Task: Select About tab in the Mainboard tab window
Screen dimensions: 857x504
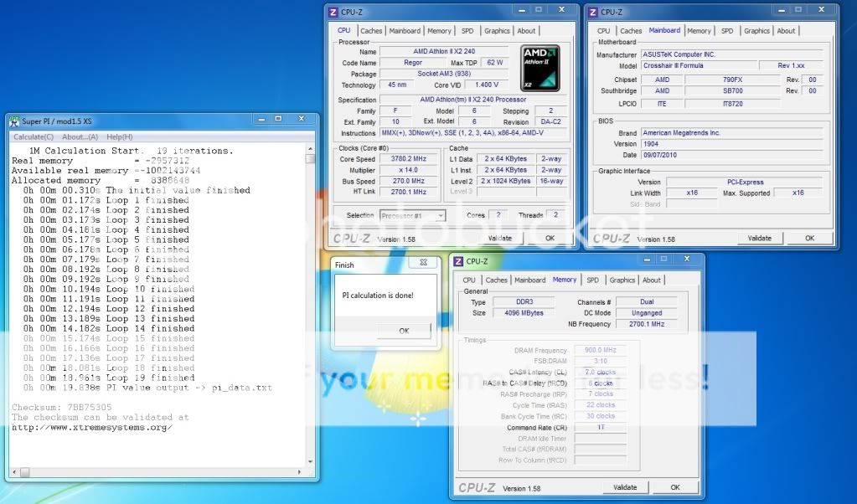Action: pyautogui.click(x=786, y=31)
